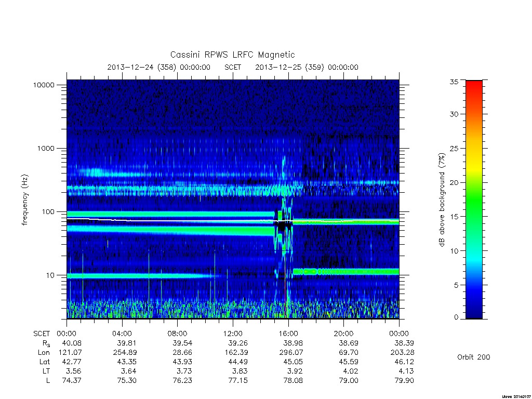Image resolution: width=532 pixels, height=399 pixels.
Task: Click the 100 frequency tick label
Action: [48, 212]
